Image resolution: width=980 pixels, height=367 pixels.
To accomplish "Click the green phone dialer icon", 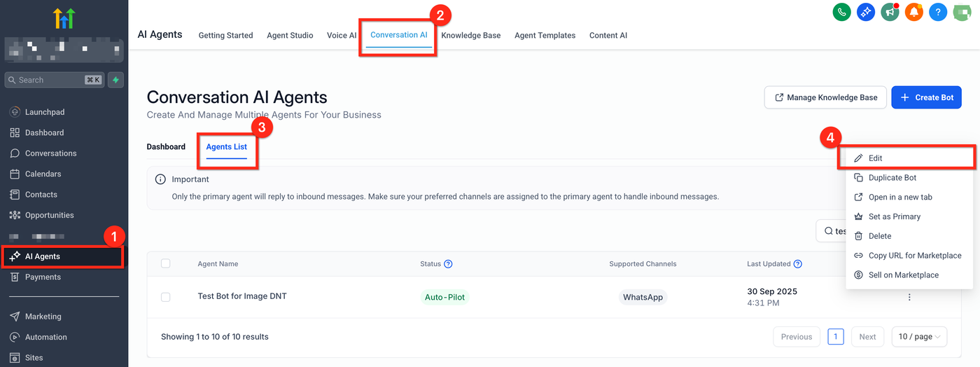I will 841,12.
